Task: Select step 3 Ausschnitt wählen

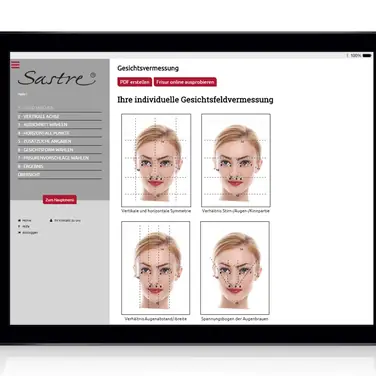Action: click(60, 125)
